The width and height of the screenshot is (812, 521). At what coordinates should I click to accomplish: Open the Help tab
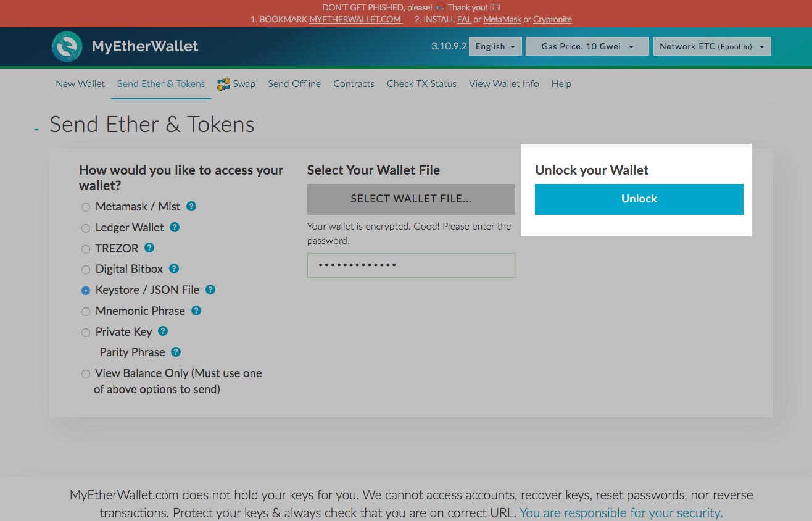[x=561, y=84]
